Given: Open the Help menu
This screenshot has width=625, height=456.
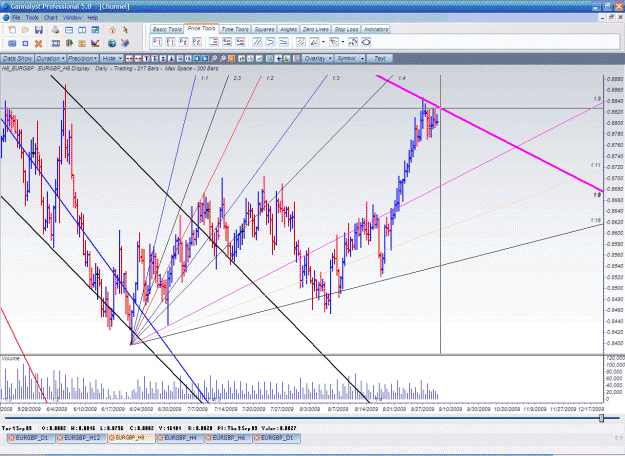Looking at the screenshot, I should coord(92,18).
